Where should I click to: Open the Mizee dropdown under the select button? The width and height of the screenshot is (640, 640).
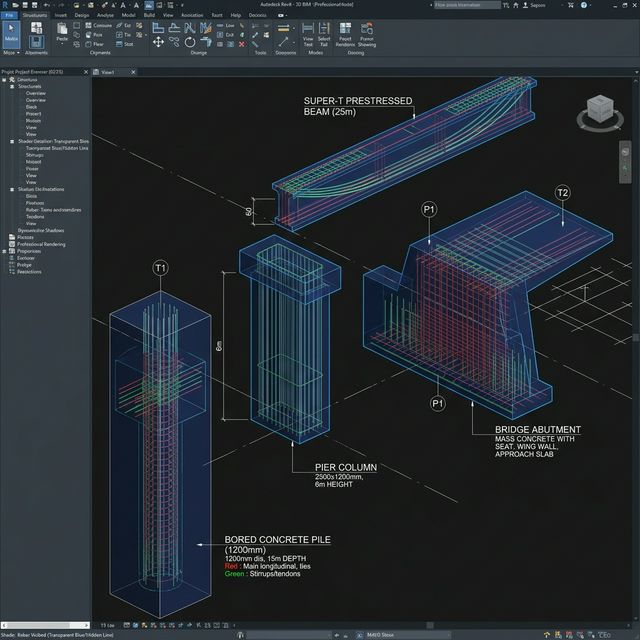pyautogui.click(x=11, y=53)
